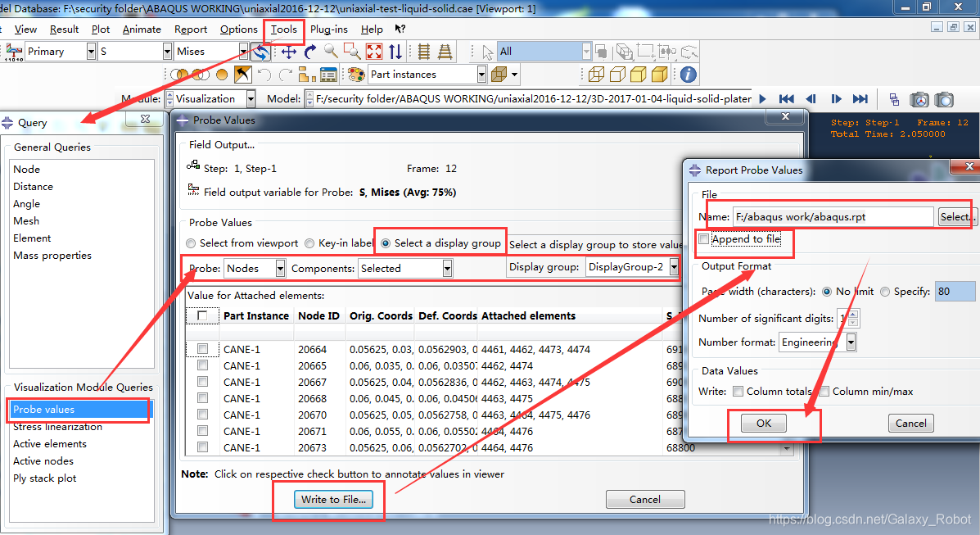This screenshot has height=535, width=980.
Task: Expand the Probe Nodes dropdown
Action: click(281, 268)
